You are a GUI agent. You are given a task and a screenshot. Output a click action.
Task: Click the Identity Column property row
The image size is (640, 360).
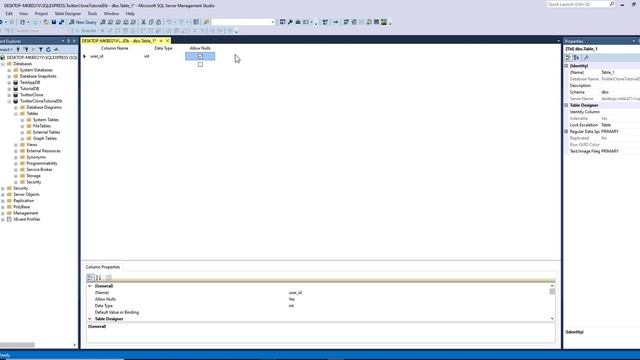point(602,112)
